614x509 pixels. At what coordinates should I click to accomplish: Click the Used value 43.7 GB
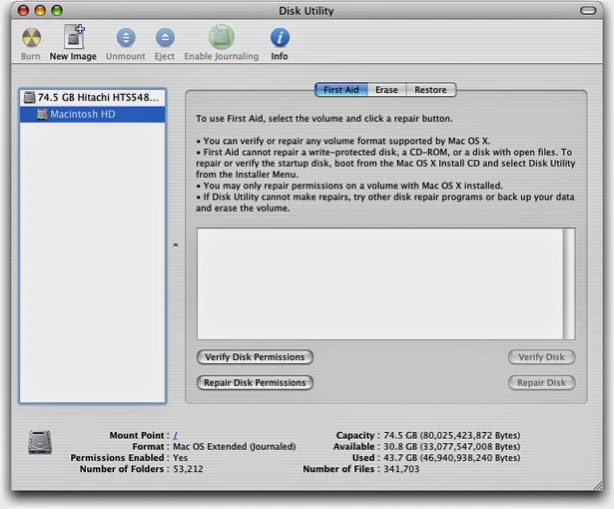click(x=452, y=458)
